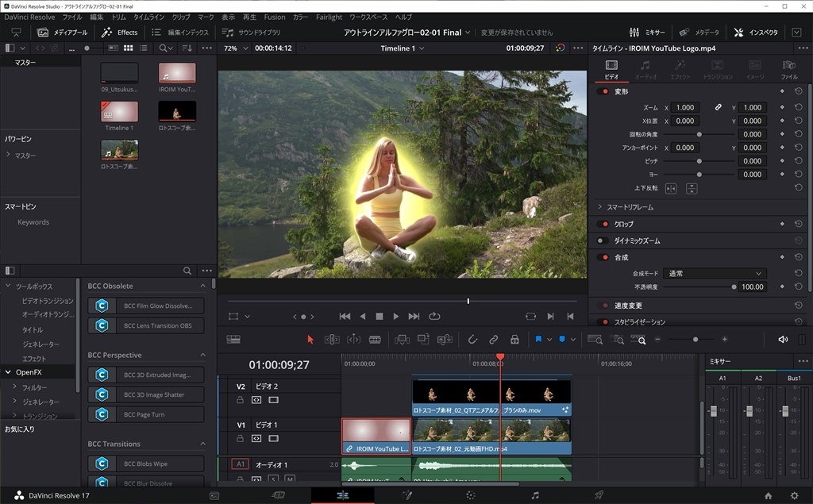The width and height of the screenshot is (813, 504).
Task: Click the Overwrite clip icon
Action: 423,340
